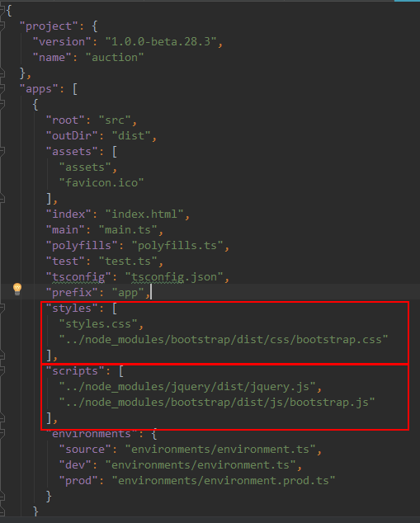Click the "auction" value
This screenshot has width=420, height=523.
tap(115, 58)
